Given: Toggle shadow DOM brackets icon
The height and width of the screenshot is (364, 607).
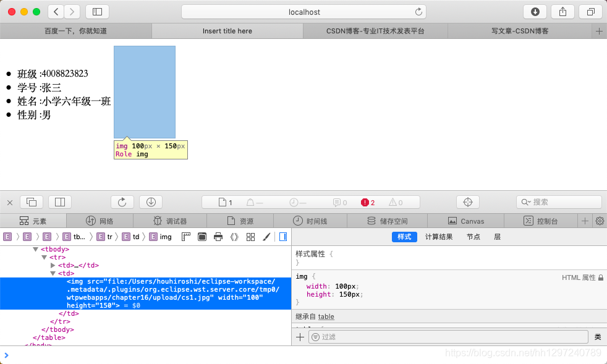Looking at the screenshot, I should (x=234, y=237).
